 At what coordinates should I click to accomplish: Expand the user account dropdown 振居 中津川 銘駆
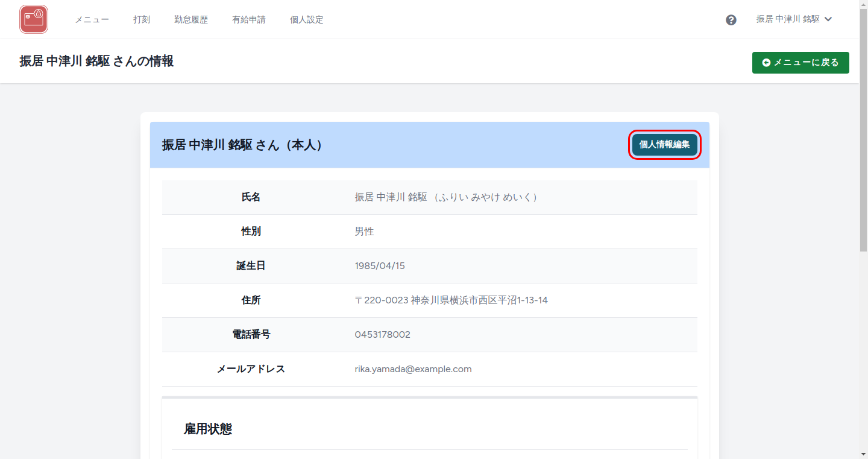pos(794,19)
